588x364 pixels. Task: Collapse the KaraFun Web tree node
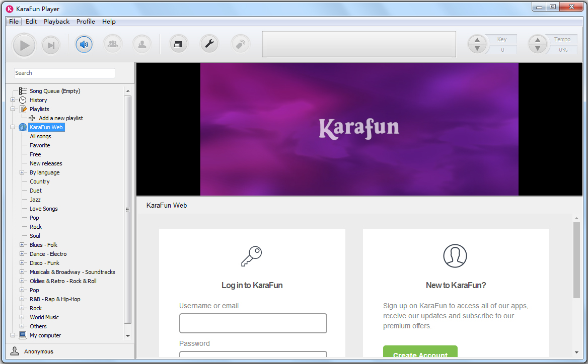13,127
